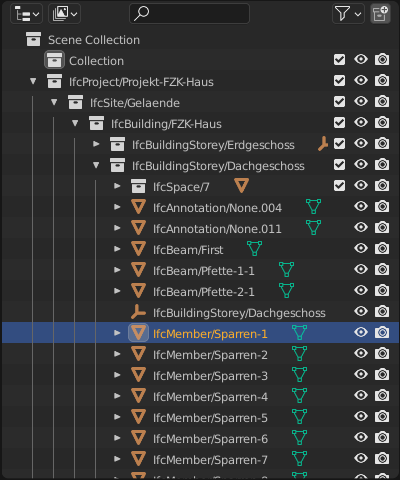Open the Editor Type dropdown menu
The width and height of the screenshot is (400, 480).
(x=27, y=14)
